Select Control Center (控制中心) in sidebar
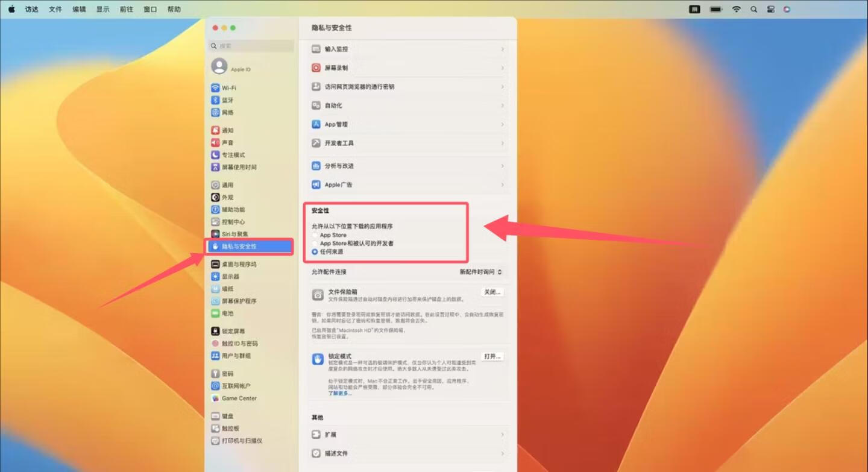Viewport: 868px width, 472px height. pyautogui.click(x=233, y=222)
